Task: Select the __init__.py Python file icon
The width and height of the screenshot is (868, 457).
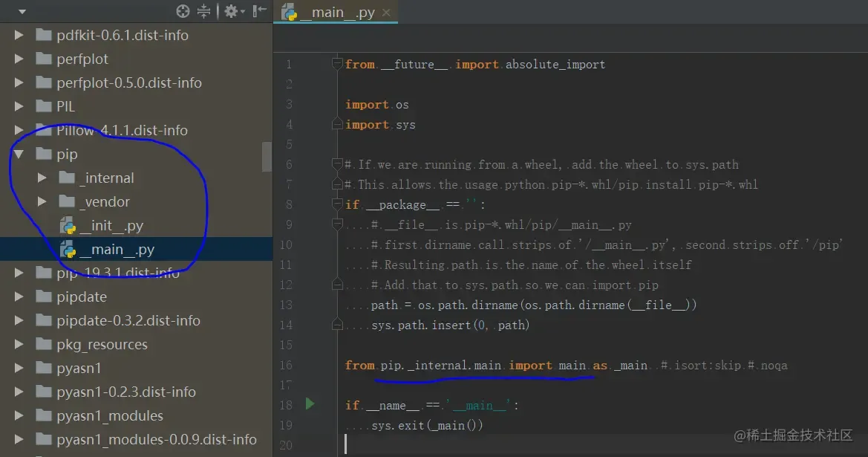Action: click(68, 225)
